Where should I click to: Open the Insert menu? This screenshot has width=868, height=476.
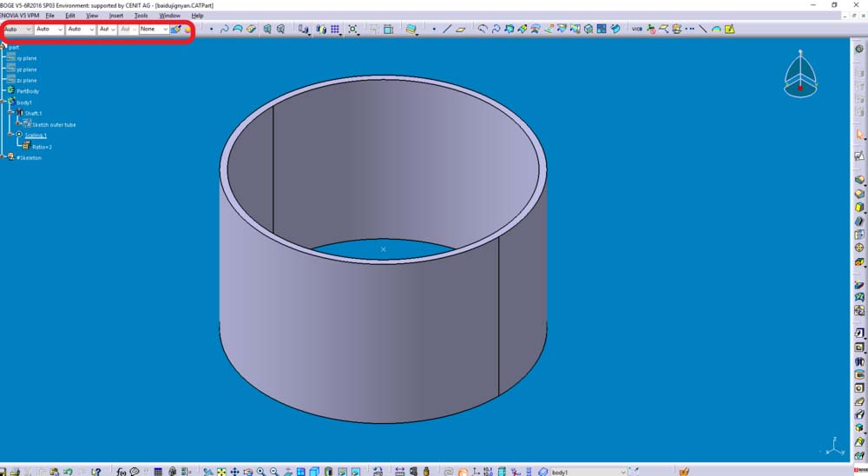pos(116,16)
